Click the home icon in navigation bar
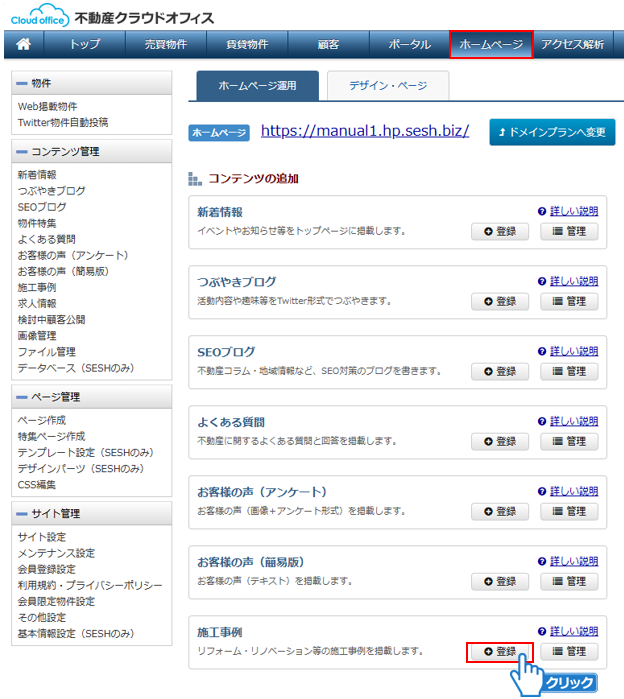The width and height of the screenshot is (624, 699). 24,44
